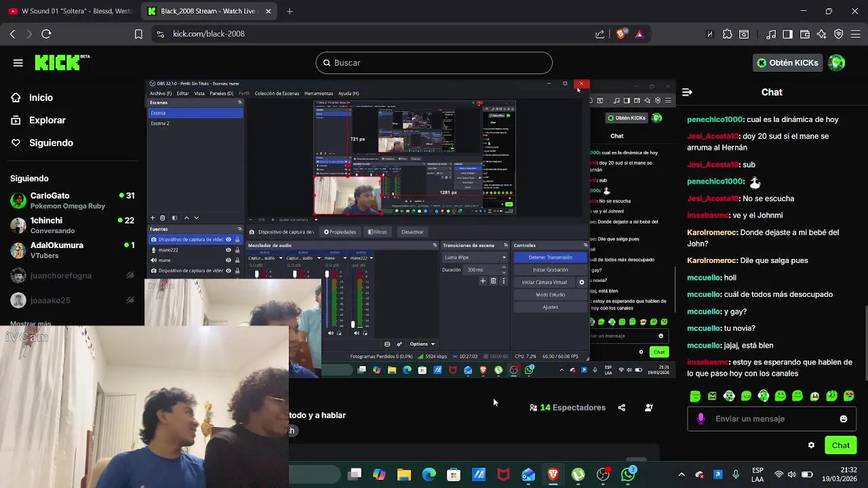
Task: Open Herramientas menu in OBS
Action: click(318, 94)
